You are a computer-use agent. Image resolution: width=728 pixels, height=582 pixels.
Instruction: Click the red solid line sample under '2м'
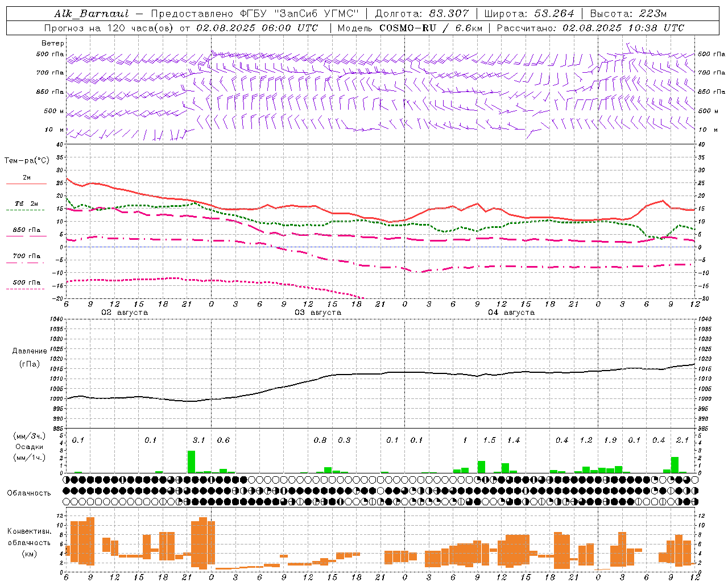point(26,184)
